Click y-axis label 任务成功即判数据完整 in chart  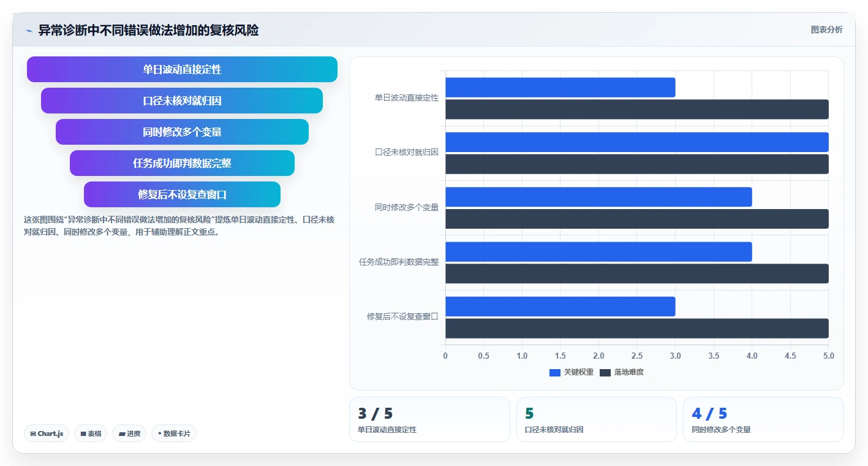tap(399, 262)
